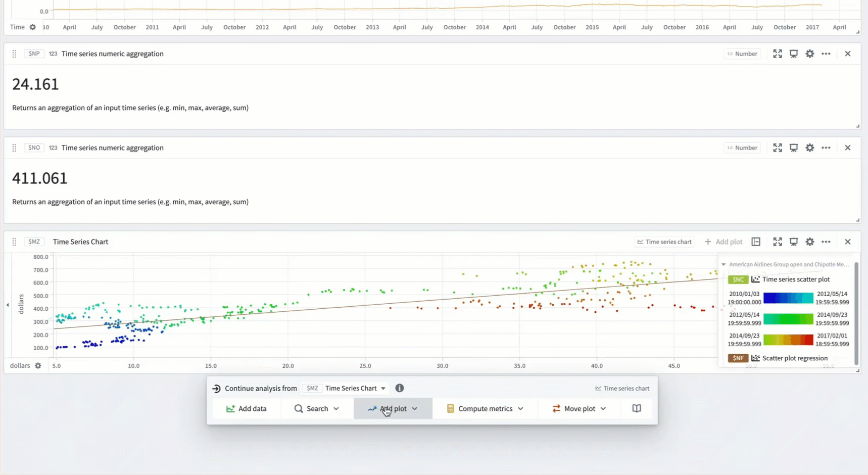Toggle the $NF Scatter plot regression badge

pyautogui.click(x=738, y=358)
